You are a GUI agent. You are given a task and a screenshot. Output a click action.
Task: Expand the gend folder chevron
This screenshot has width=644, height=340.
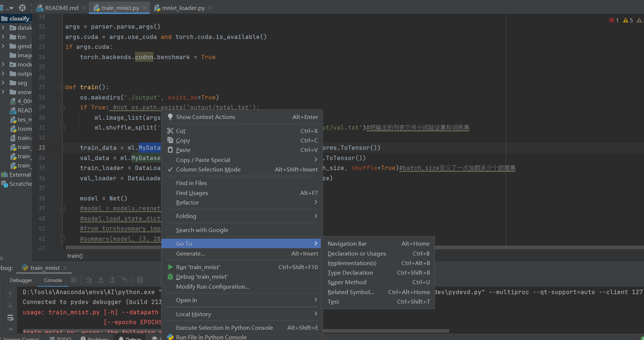(x=3, y=46)
